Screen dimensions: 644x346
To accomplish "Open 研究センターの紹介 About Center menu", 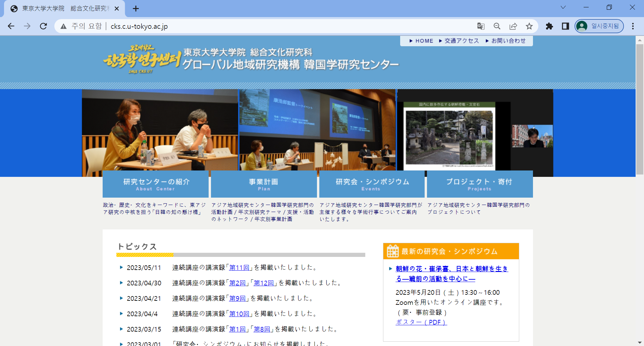I will (x=156, y=184).
